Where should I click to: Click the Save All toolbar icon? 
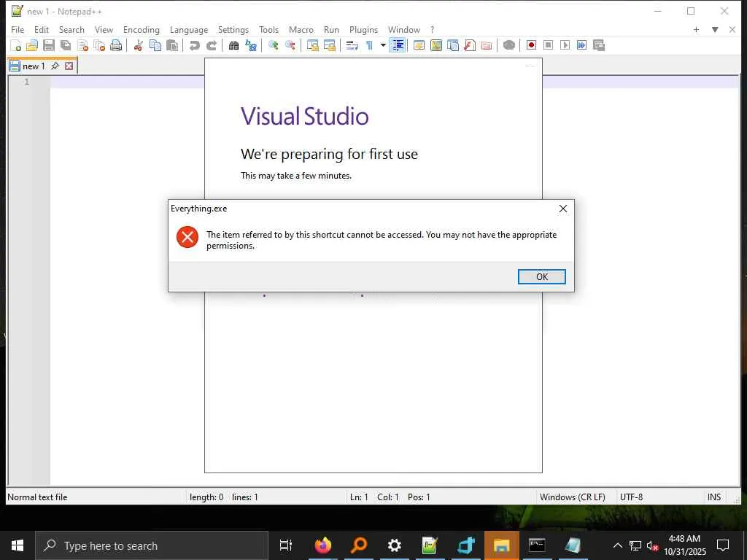(x=66, y=45)
